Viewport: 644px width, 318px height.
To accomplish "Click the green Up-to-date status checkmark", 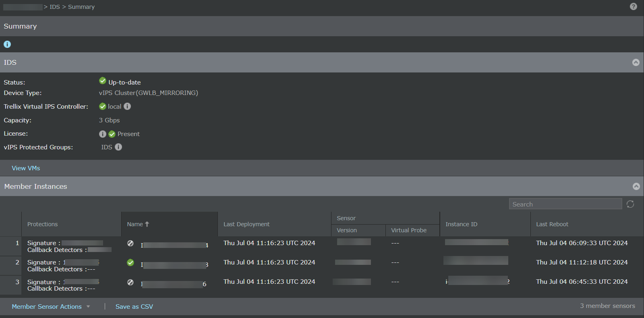I will (103, 81).
